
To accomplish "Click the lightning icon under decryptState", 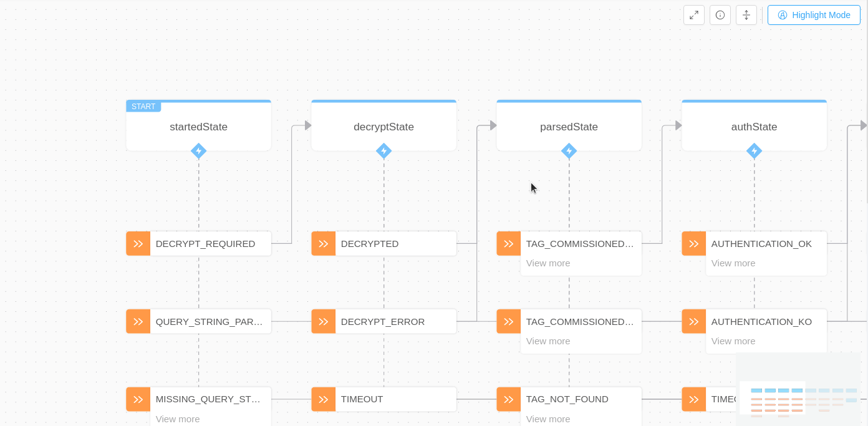I will [383, 151].
